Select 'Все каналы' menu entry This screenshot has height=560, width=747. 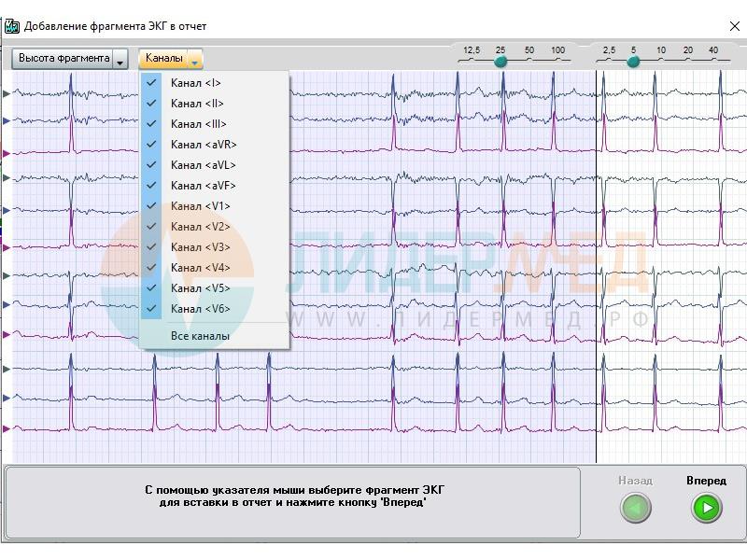pyautogui.click(x=200, y=336)
